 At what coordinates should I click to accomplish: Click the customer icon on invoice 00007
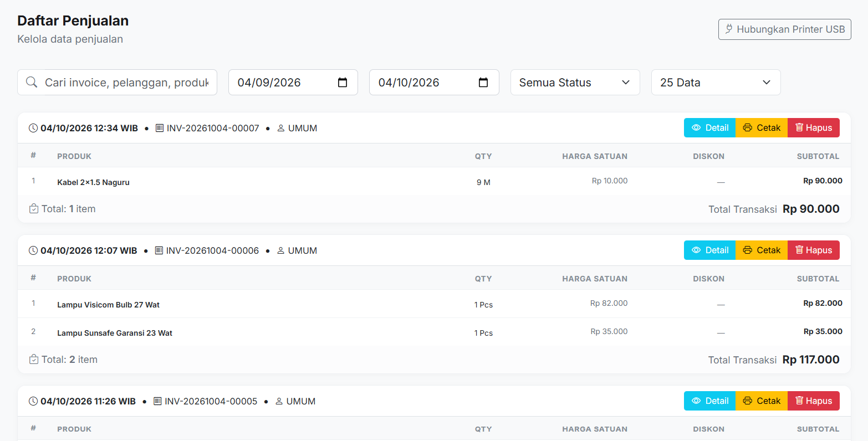[281, 128]
